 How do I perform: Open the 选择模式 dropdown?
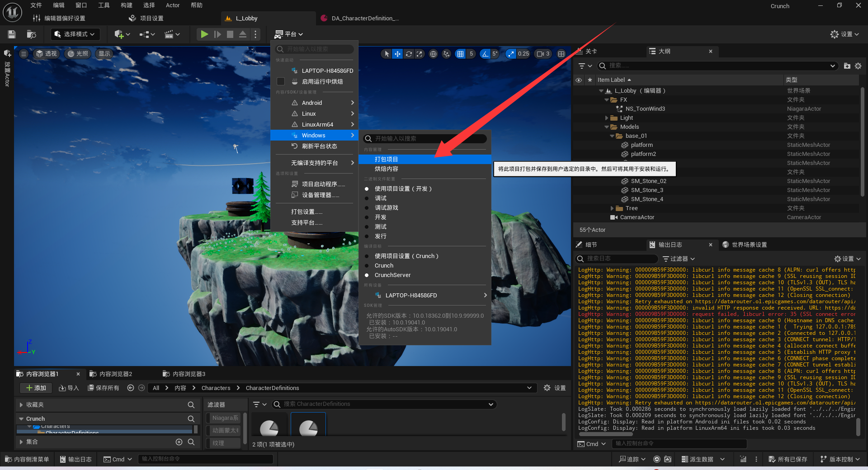(75, 34)
